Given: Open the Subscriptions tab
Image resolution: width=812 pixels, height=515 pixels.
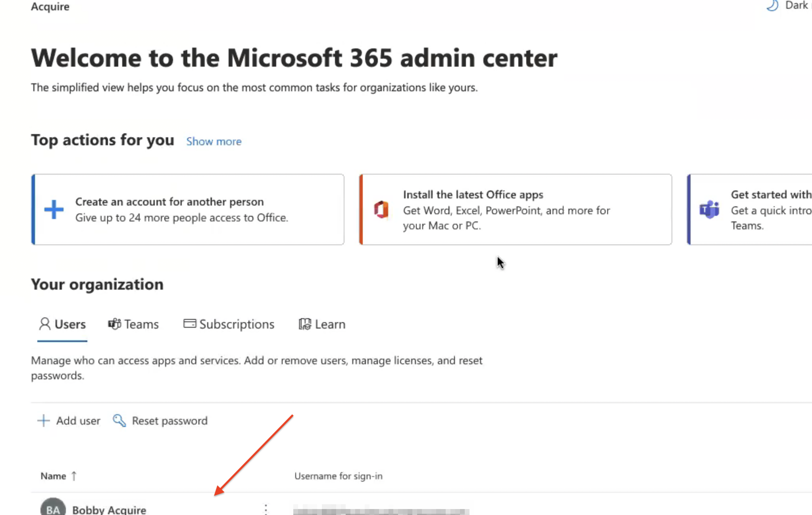Looking at the screenshot, I should click(229, 324).
